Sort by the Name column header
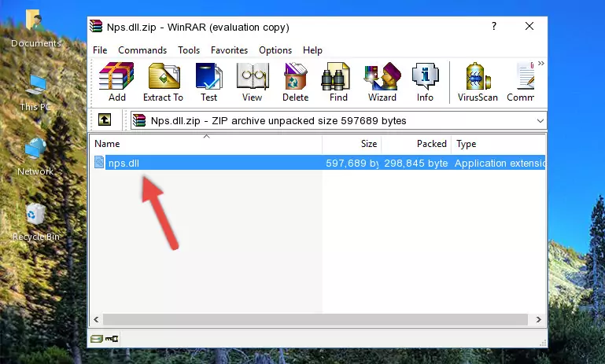 pyautogui.click(x=206, y=144)
